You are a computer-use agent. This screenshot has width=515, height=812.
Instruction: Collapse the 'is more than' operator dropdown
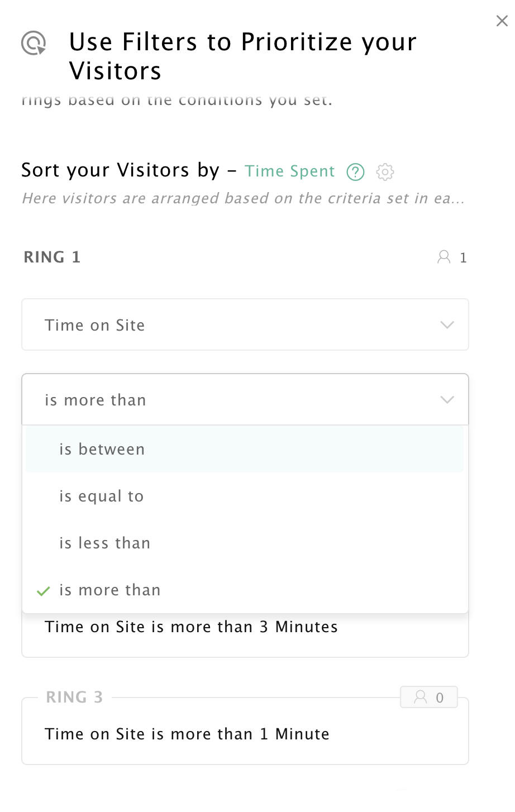[x=245, y=399]
